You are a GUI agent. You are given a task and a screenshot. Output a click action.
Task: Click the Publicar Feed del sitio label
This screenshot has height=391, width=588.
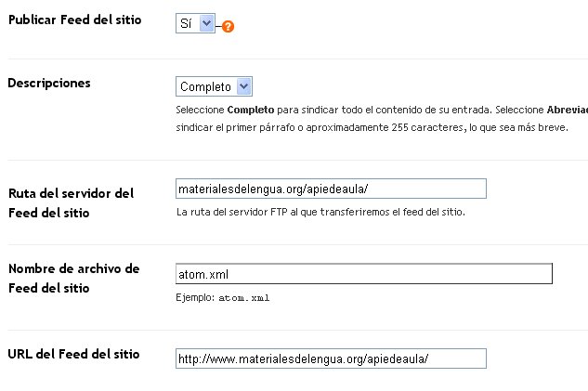(75, 20)
